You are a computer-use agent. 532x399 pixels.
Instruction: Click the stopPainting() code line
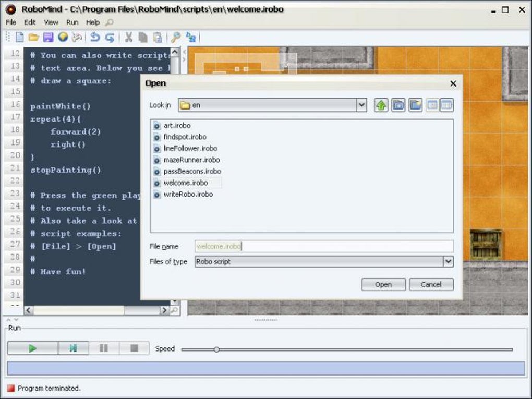[x=66, y=170]
